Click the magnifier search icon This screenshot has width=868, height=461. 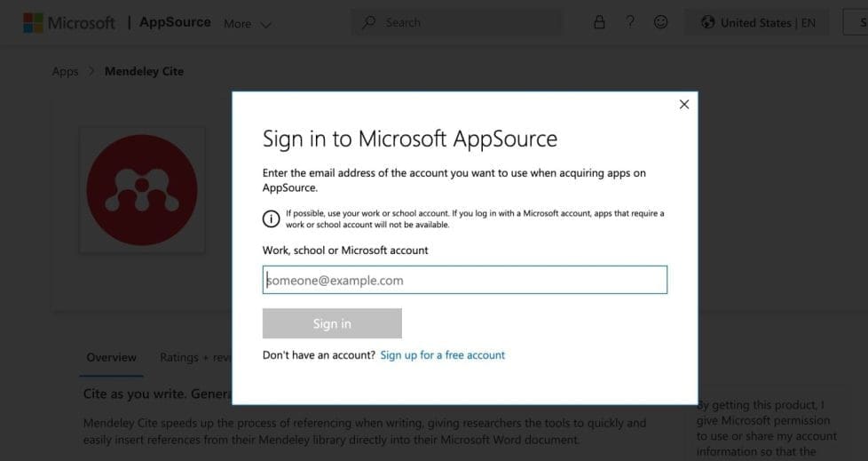[369, 22]
